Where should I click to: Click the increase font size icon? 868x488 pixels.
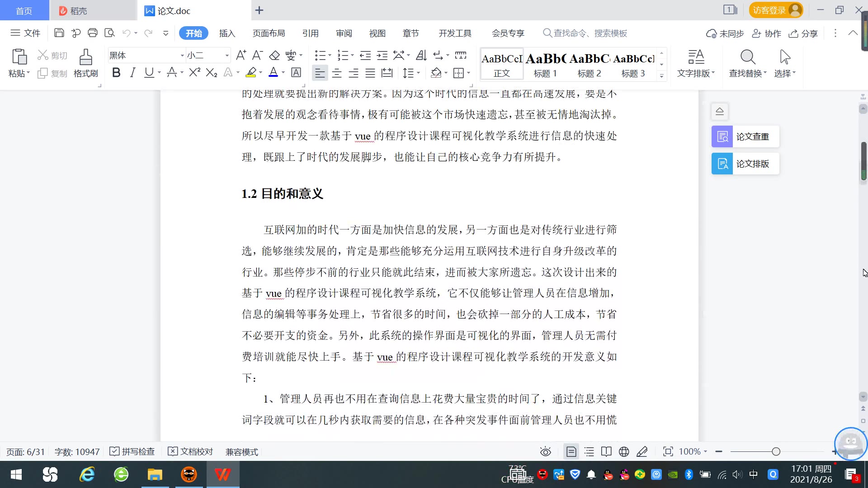tap(241, 55)
